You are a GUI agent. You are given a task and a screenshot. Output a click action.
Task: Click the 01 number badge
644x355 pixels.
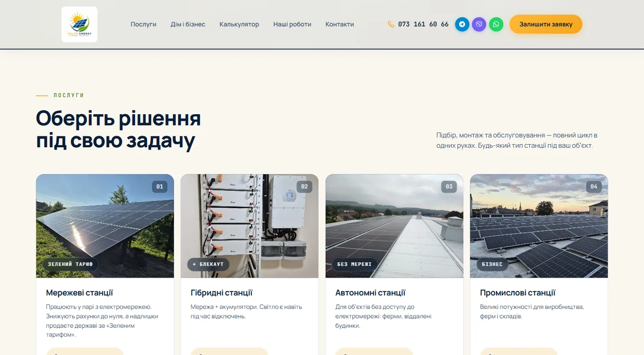coord(160,187)
